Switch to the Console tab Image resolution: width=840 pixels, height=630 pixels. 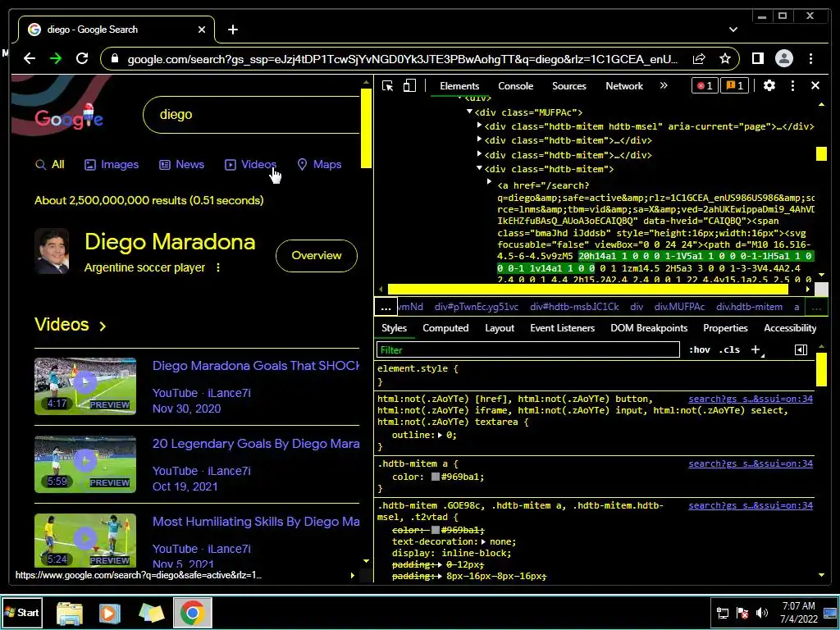[515, 85]
